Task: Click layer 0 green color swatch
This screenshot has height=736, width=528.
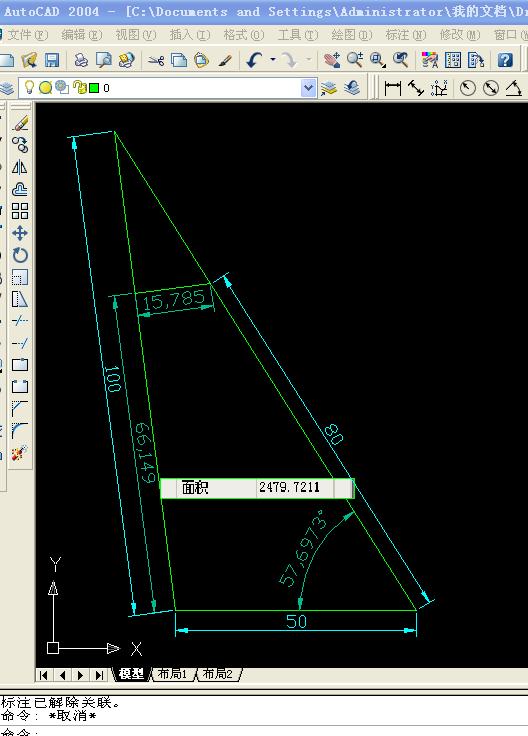Action: [94, 88]
